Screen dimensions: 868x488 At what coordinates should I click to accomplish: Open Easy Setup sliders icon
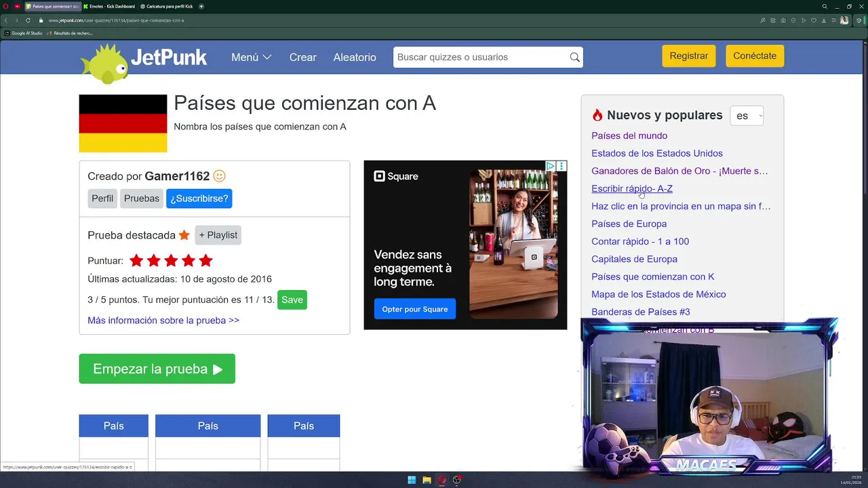(x=834, y=20)
